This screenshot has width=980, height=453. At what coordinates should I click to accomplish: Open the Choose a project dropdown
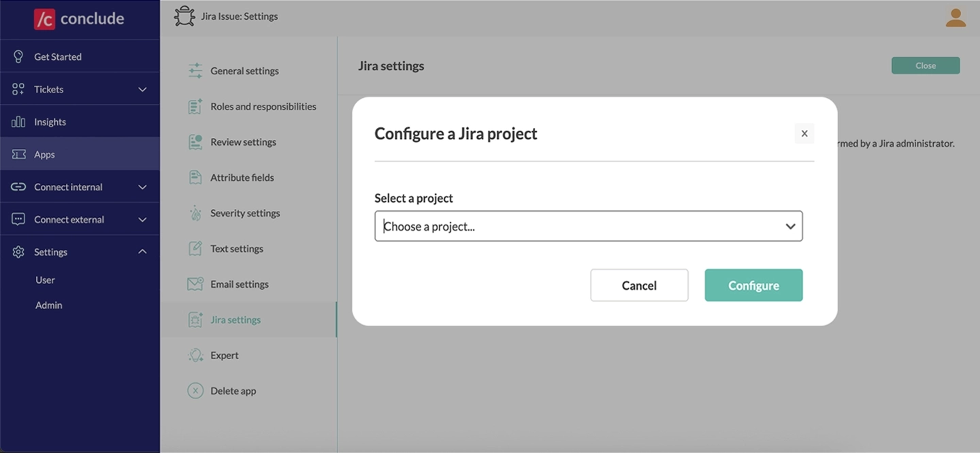589,226
